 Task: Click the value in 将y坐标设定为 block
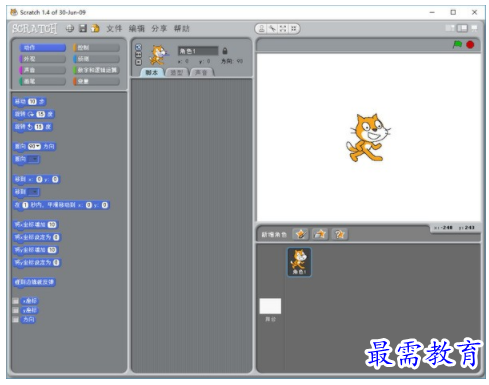pos(56,263)
